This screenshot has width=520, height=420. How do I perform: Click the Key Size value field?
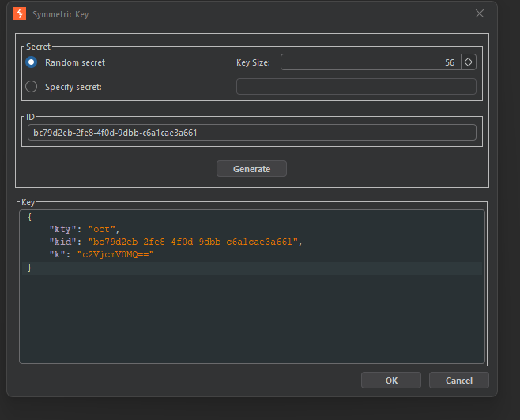(371, 62)
